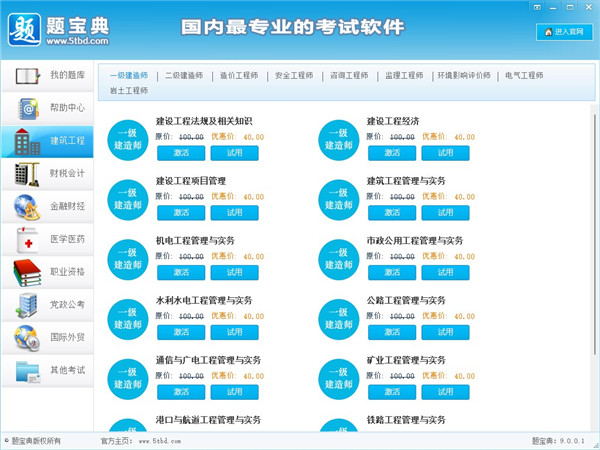This screenshot has height=450, width=600.
Task: Click the 进入官网 button
Action: coord(562,32)
